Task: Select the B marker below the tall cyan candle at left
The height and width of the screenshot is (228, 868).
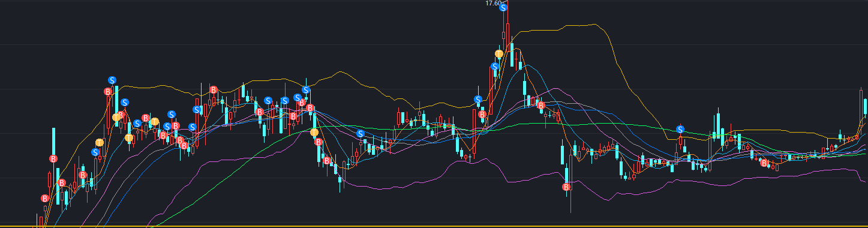Action: click(53, 159)
